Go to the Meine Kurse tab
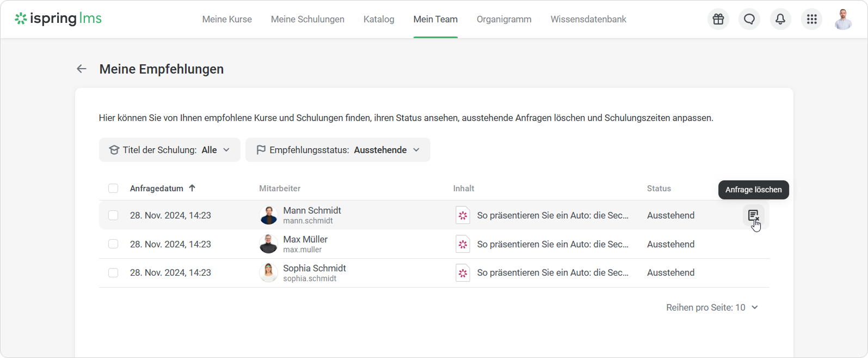This screenshot has height=358, width=868. coord(227,19)
